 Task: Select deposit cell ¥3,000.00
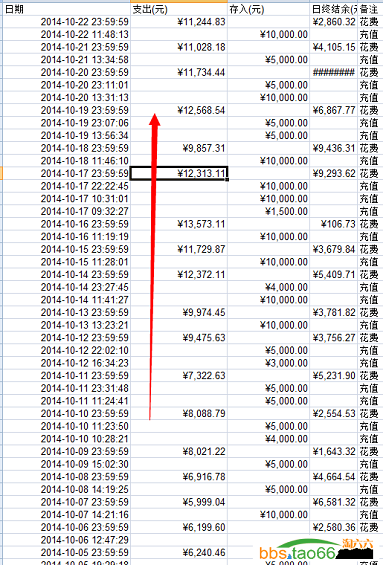click(268, 363)
